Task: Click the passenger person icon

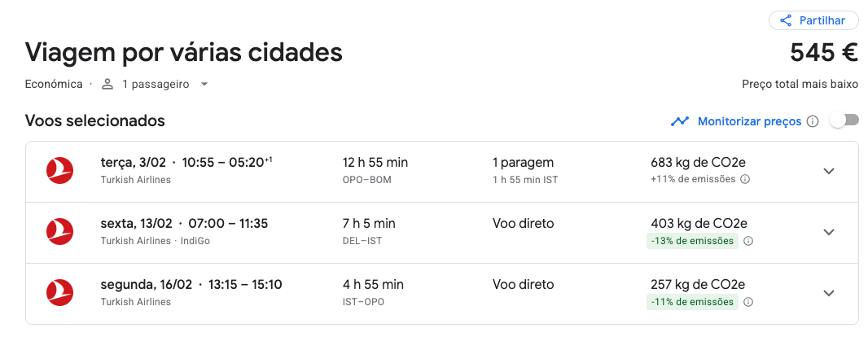Action: tap(107, 84)
